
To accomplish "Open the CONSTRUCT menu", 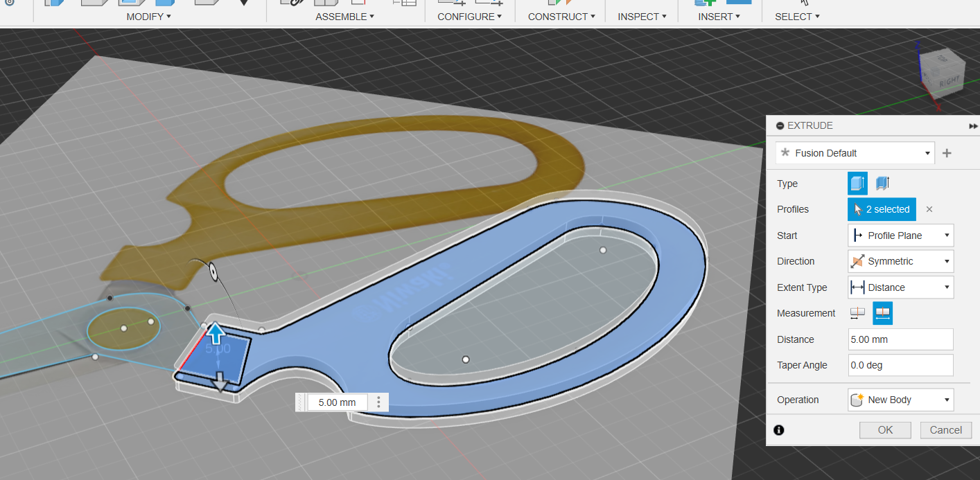I will coord(561,17).
